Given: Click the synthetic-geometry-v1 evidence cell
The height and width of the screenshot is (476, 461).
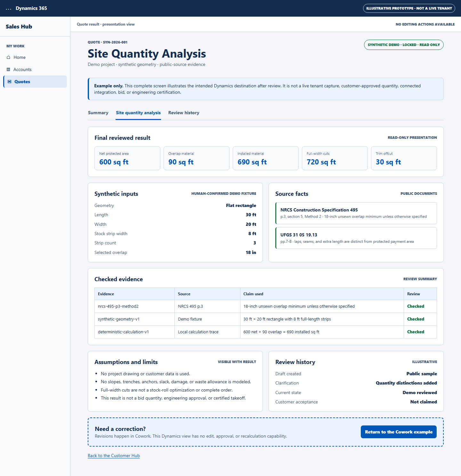Looking at the screenshot, I should [134, 319].
